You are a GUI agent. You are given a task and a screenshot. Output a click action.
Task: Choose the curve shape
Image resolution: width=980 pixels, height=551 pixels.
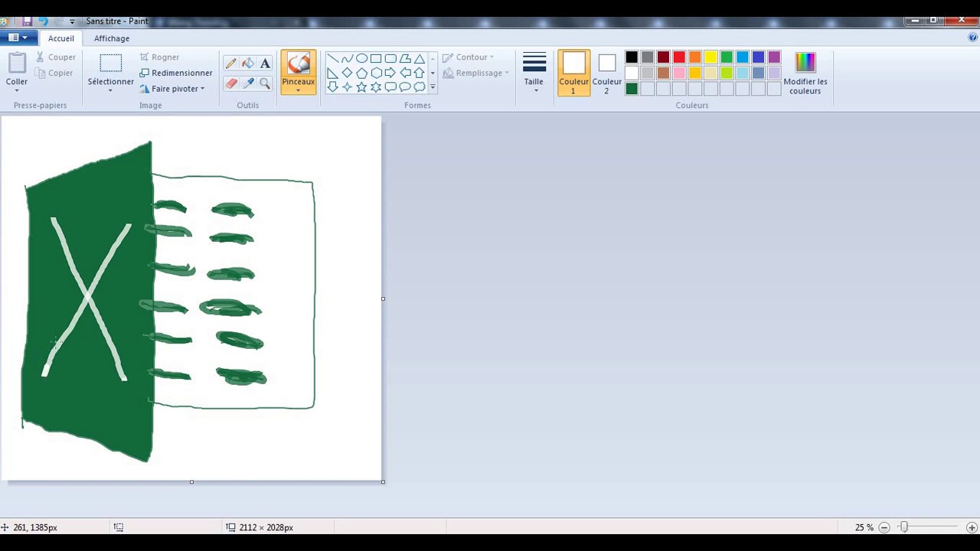click(347, 59)
